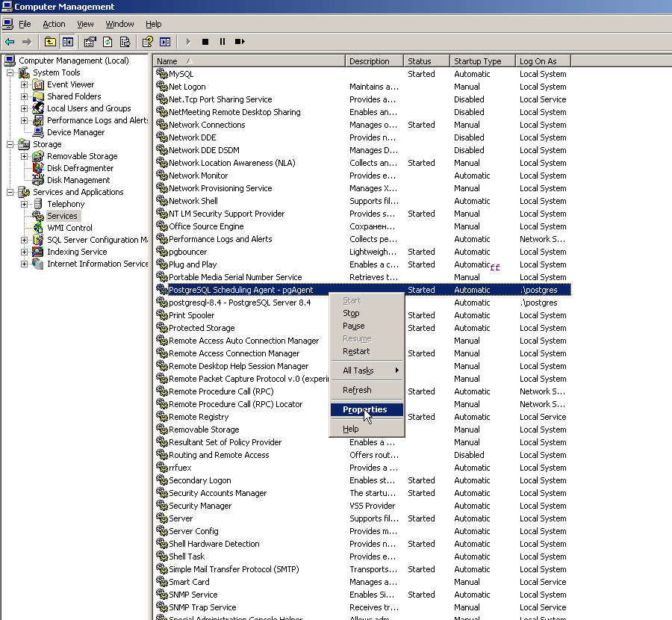Click the Back arrow toolbar icon
672x620 pixels.
pyautogui.click(x=10, y=42)
